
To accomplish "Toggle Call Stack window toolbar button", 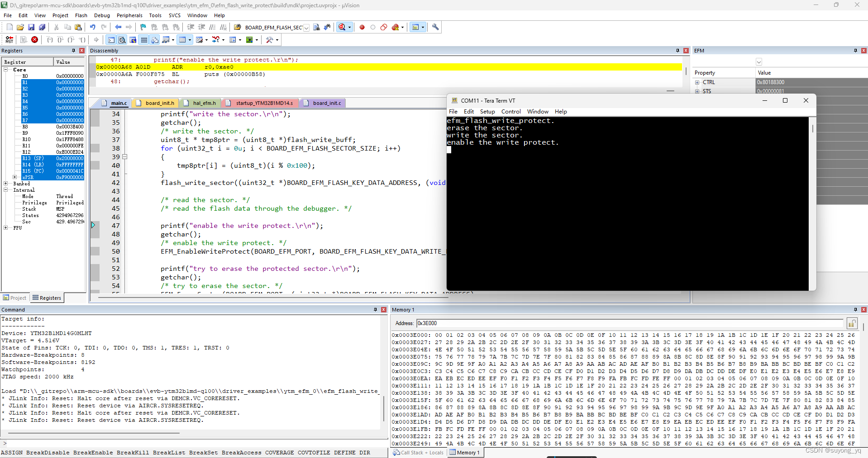I will pyautogui.click(x=155, y=40).
